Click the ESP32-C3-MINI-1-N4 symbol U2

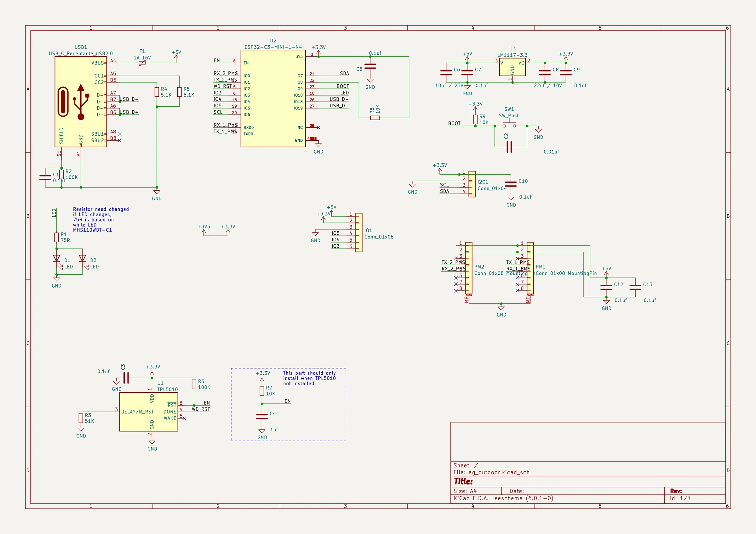point(273,99)
